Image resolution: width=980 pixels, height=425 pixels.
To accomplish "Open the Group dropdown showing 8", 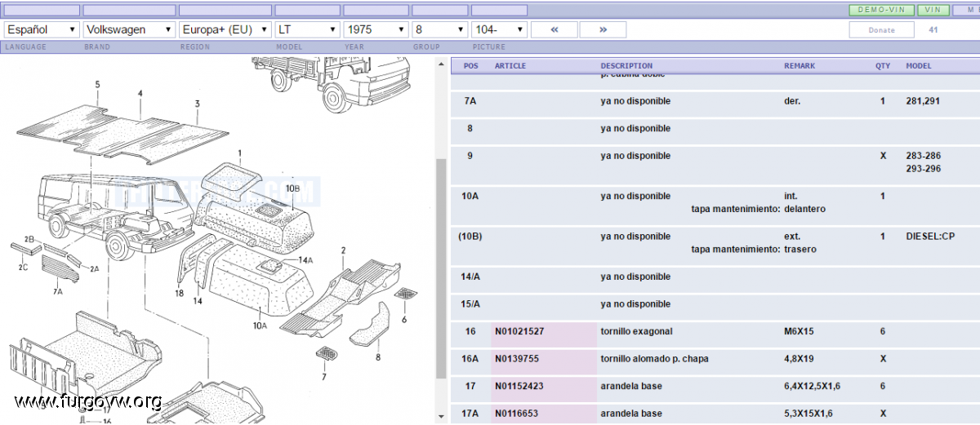I will tap(439, 29).
